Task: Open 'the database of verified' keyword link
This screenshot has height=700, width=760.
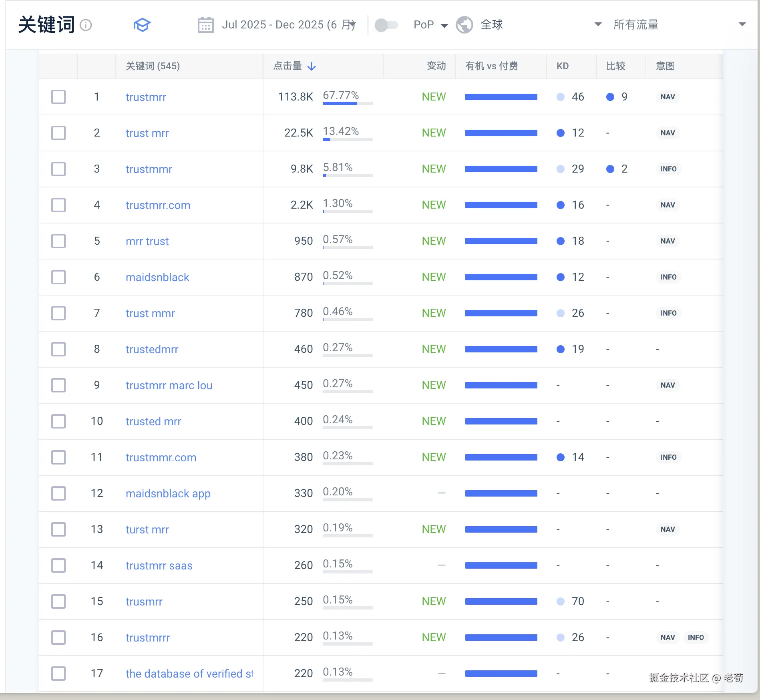Action: coord(189,674)
